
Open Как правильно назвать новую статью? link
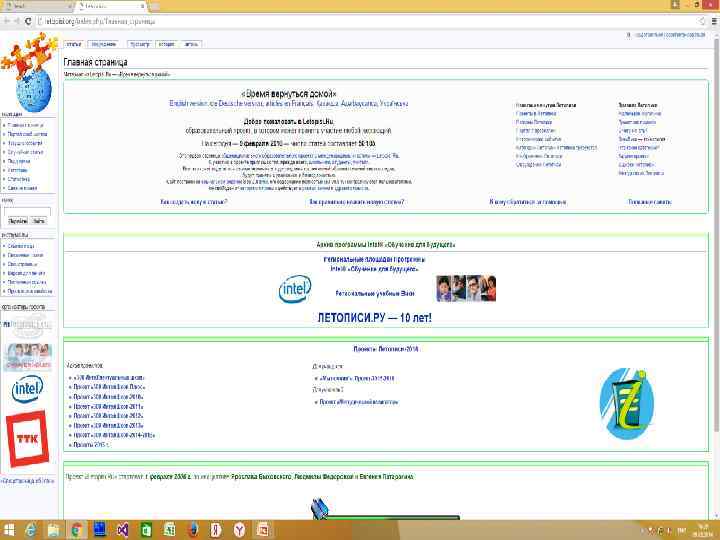[x=357, y=202]
